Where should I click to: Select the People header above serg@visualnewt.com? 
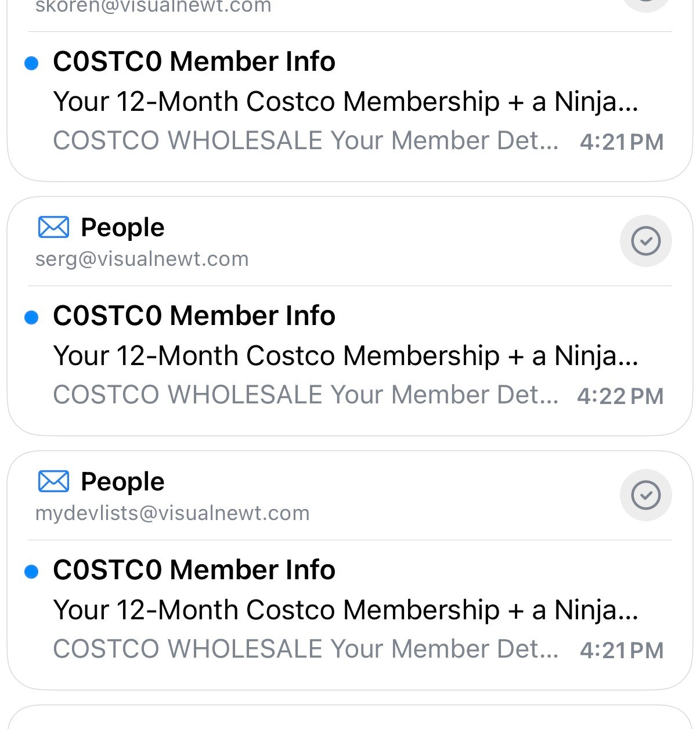(122, 228)
